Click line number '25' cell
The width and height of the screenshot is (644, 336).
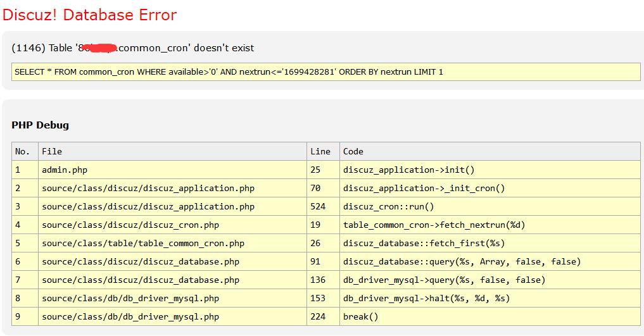coord(323,170)
